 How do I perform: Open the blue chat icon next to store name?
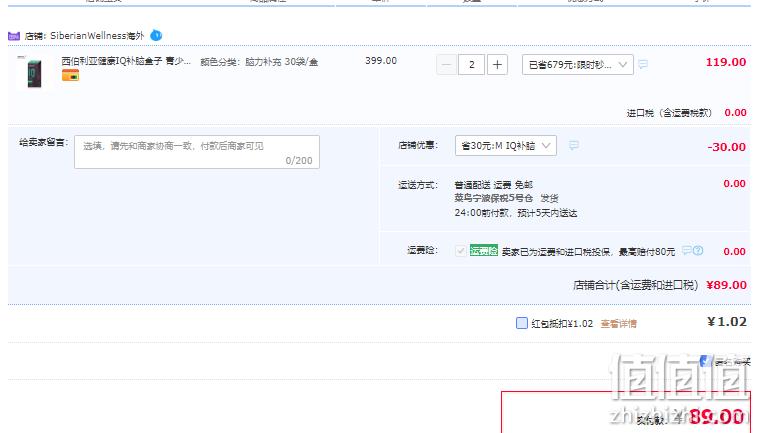[156, 35]
